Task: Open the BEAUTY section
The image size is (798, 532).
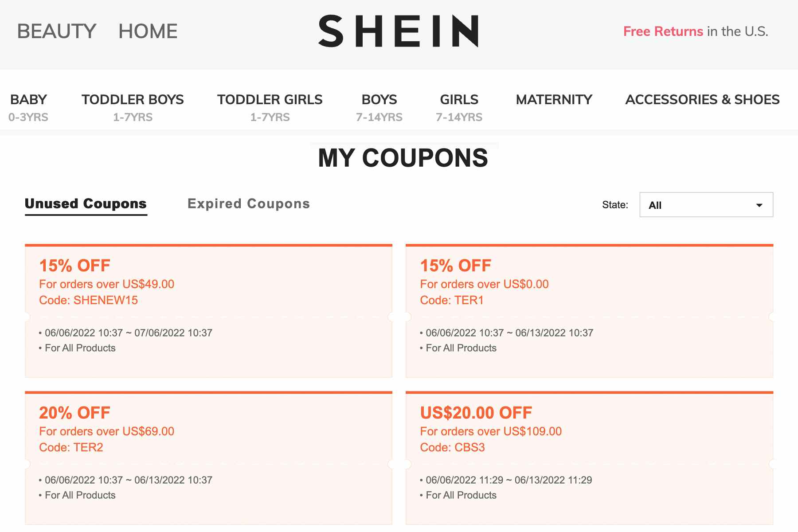Action: (56, 31)
